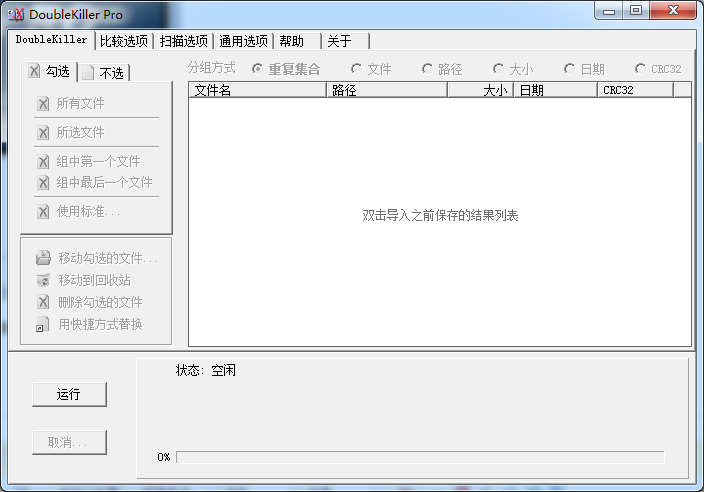704x492 pixels.
Task: Open the 通用选项 tab
Action: (243, 41)
